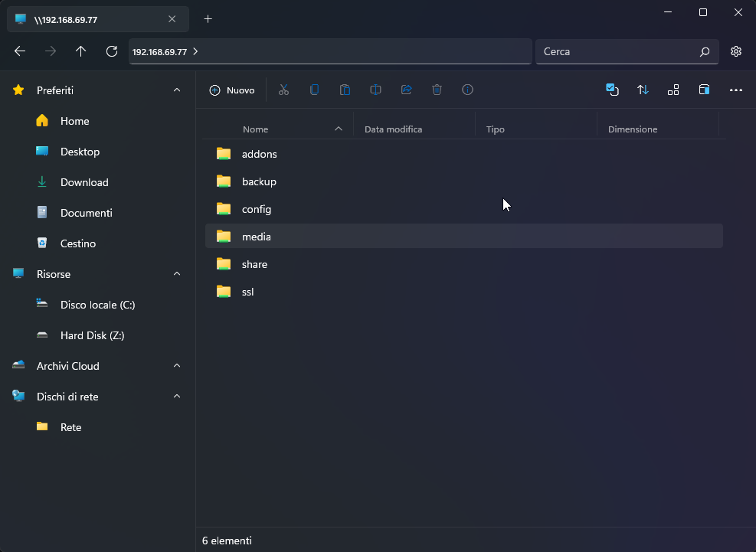Minimize the file manager window
This screenshot has height=552, width=756.
pyautogui.click(x=668, y=12)
